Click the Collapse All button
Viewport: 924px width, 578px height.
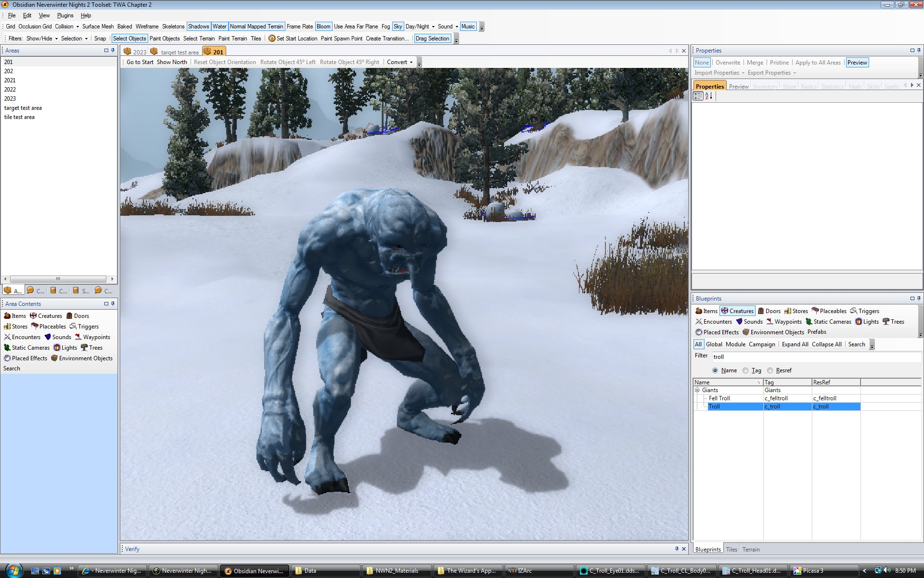point(826,344)
